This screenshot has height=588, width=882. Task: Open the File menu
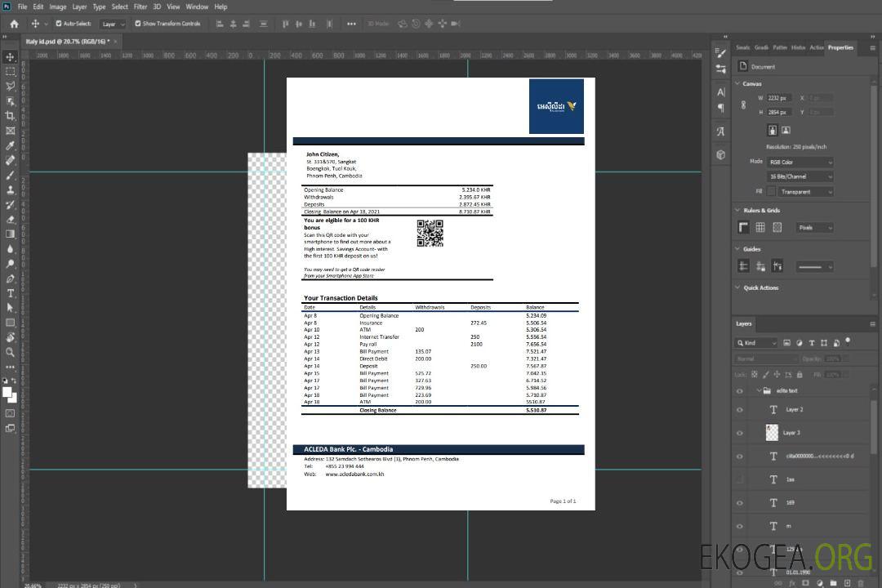[22, 7]
